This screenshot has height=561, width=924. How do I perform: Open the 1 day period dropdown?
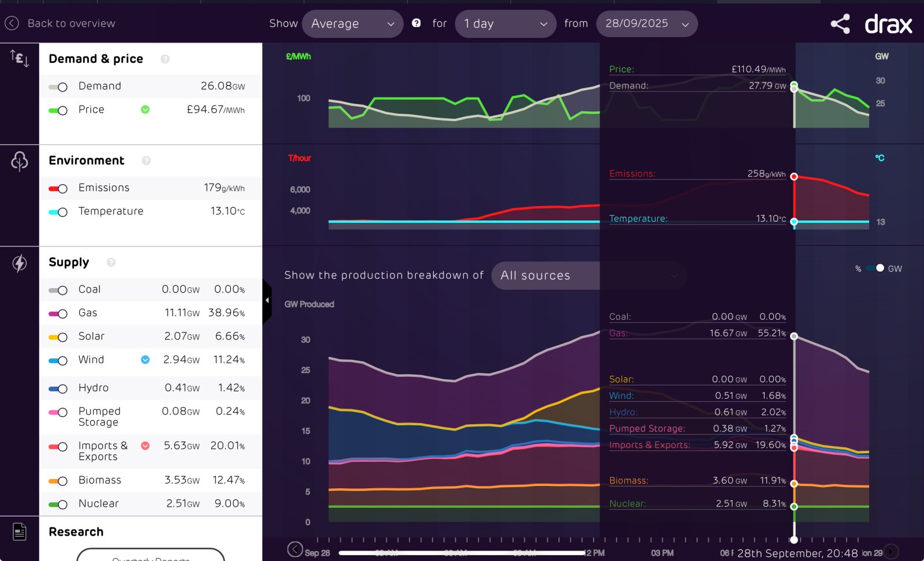pyautogui.click(x=505, y=24)
